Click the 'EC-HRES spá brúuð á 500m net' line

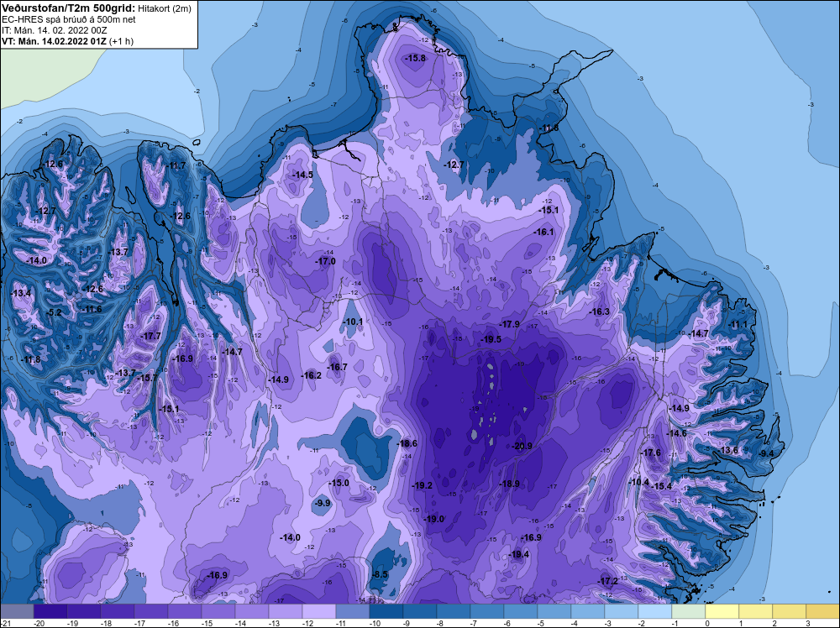click(x=69, y=19)
